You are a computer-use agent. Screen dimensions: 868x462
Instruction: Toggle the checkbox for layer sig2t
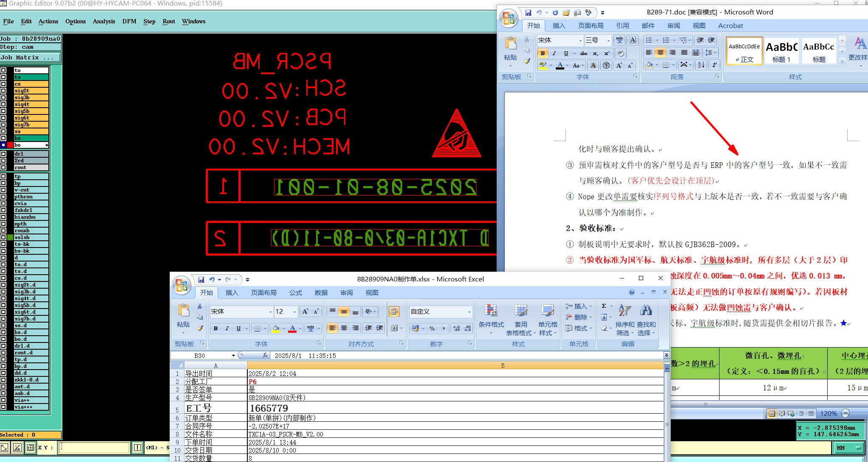tap(3, 91)
